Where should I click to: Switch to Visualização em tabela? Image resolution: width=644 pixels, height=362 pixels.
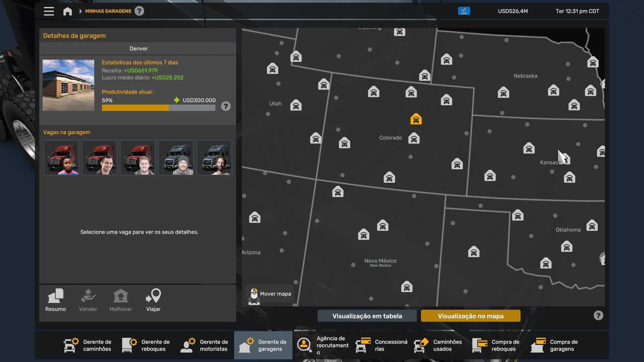coord(367,316)
